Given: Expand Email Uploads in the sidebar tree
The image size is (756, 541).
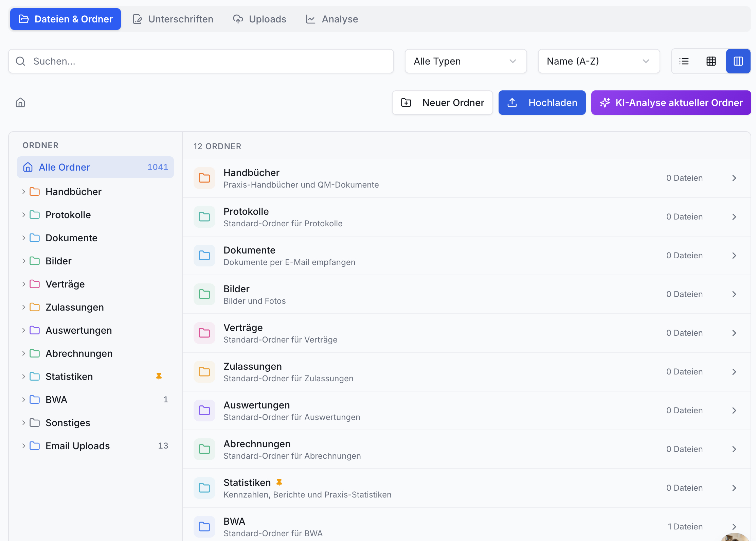Looking at the screenshot, I should [x=24, y=446].
